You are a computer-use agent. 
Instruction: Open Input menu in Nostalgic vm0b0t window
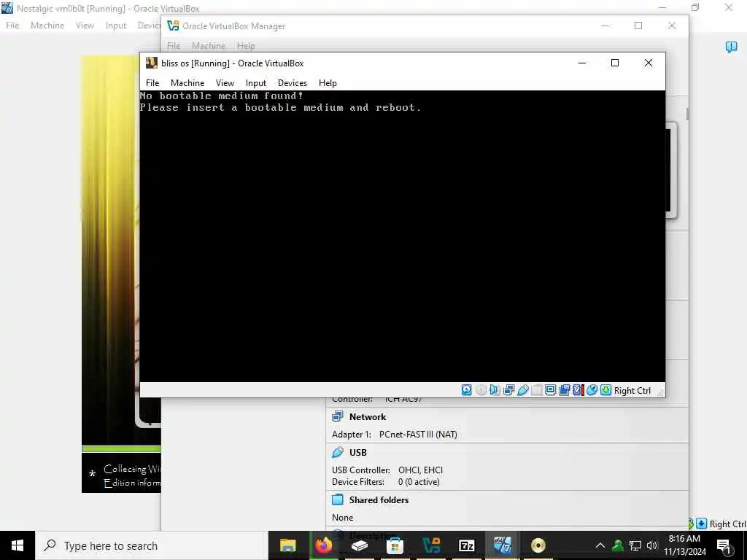tap(116, 26)
